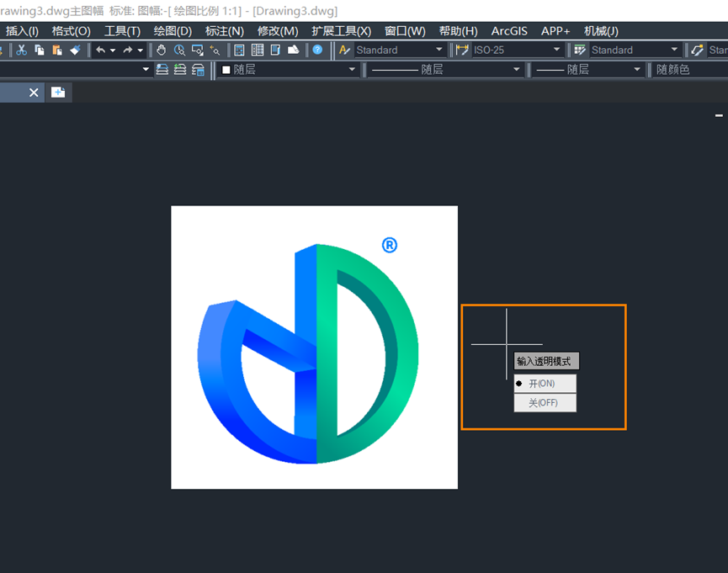The height and width of the screenshot is (573, 728).
Task: Click the Cut scissors icon
Action: [21, 50]
